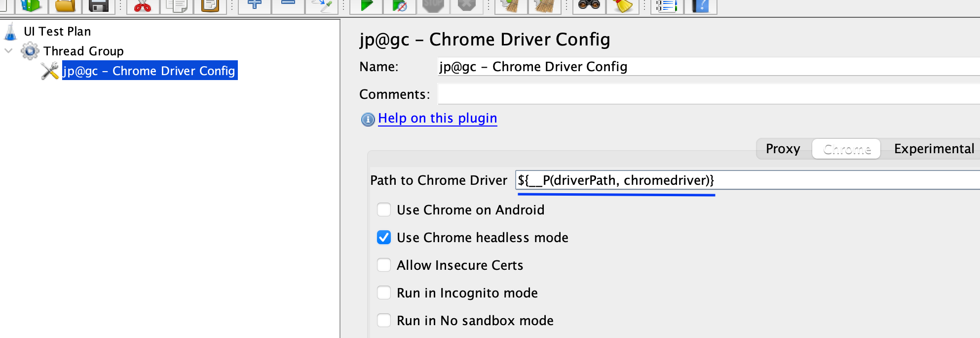This screenshot has height=338, width=980.
Task: Enable Use Chrome on Android checkbox
Action: tap(384, 210)
